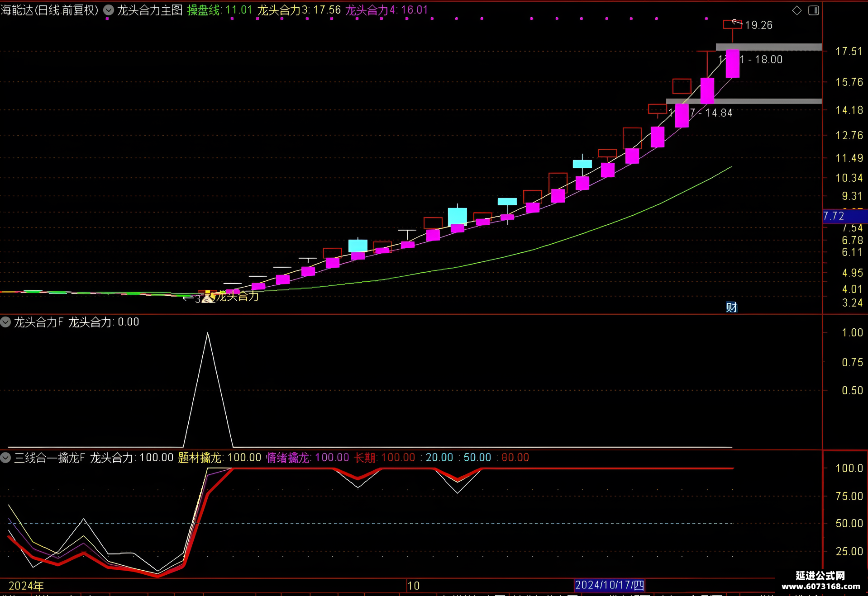This screenshot has height=596, width=868.
Task: Click the 龙头合力4 legend label
Action: click(x=386, y=10)
